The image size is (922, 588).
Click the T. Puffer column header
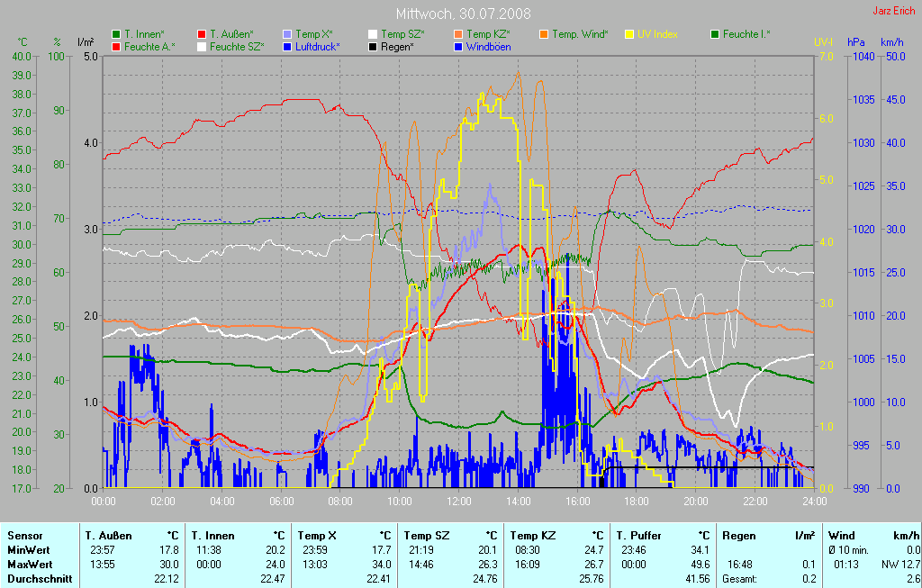[x=638, y=535]
